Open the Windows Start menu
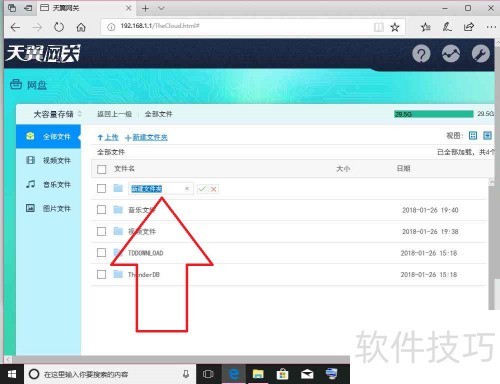500x384 pixels. point(12,374)
